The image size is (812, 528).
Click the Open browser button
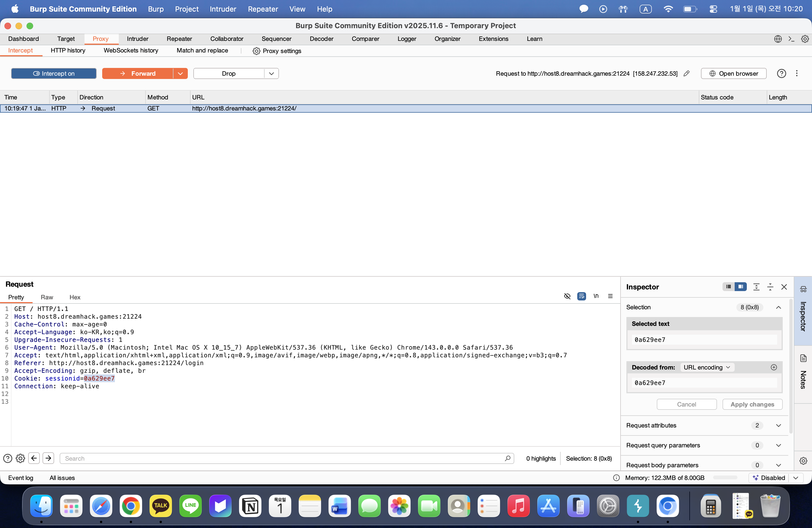click(734, 73)
